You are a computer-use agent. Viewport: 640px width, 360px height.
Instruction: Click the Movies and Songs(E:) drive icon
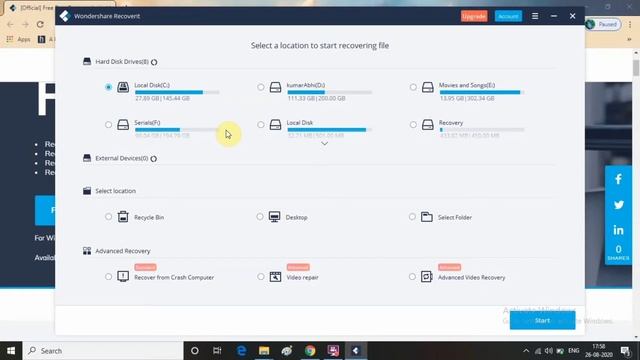point(428,87)
